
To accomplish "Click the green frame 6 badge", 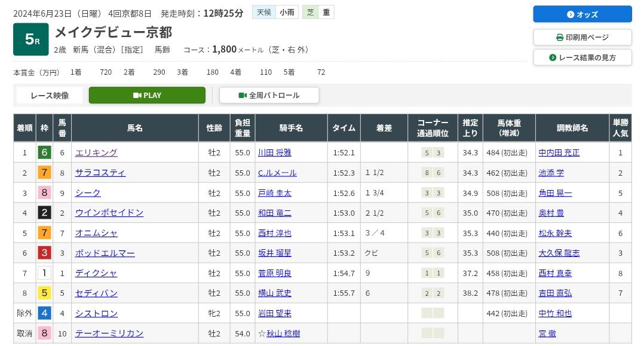I will point(44,152).
